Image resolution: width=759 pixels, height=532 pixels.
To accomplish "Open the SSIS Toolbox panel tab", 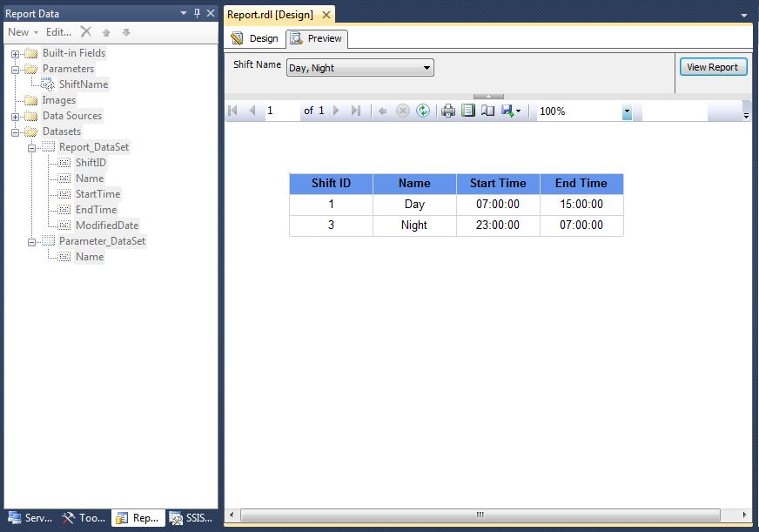I will pyautogui.click(x=191, y=518).
